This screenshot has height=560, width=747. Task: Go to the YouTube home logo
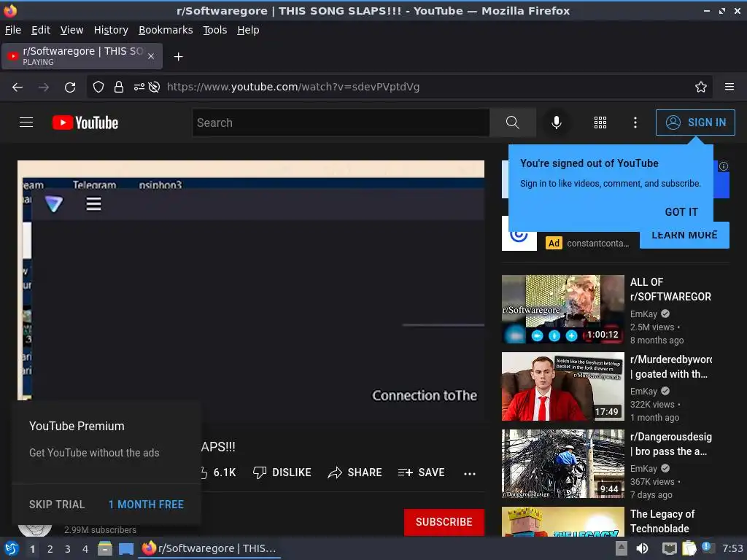click(x=85, y=122)
